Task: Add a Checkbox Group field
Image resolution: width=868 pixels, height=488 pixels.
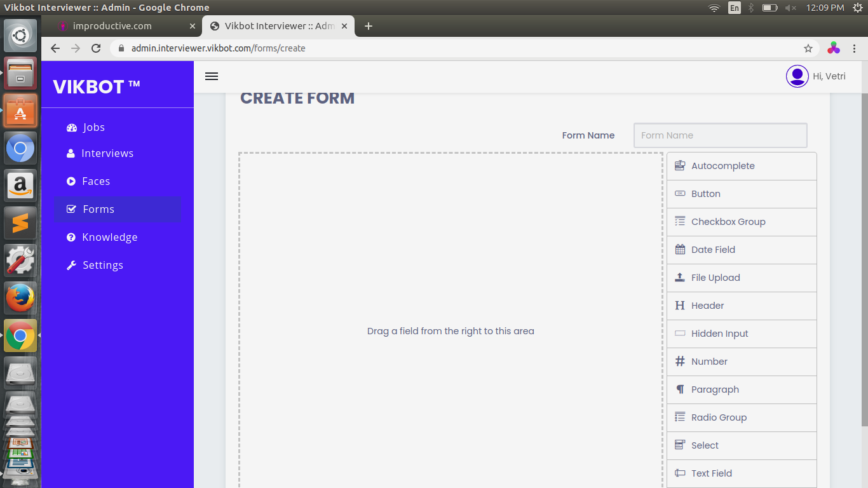Action: (742, 222)
